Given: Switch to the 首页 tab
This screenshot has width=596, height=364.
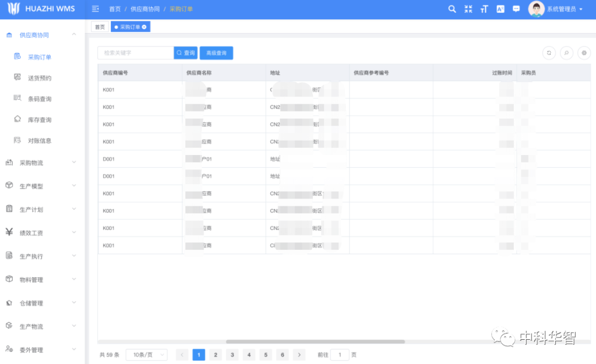Looking at the screenshot, I should [x=100, y=27].
